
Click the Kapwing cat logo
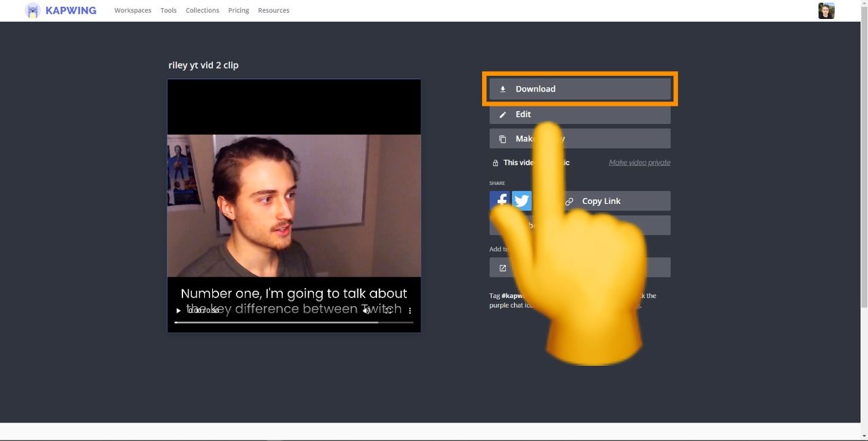point(33,11)
